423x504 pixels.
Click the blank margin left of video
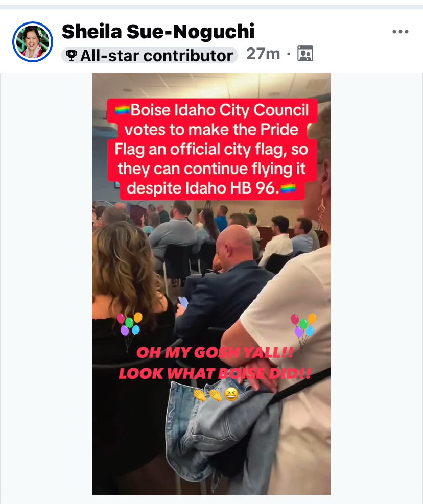[x=46, y=284]
